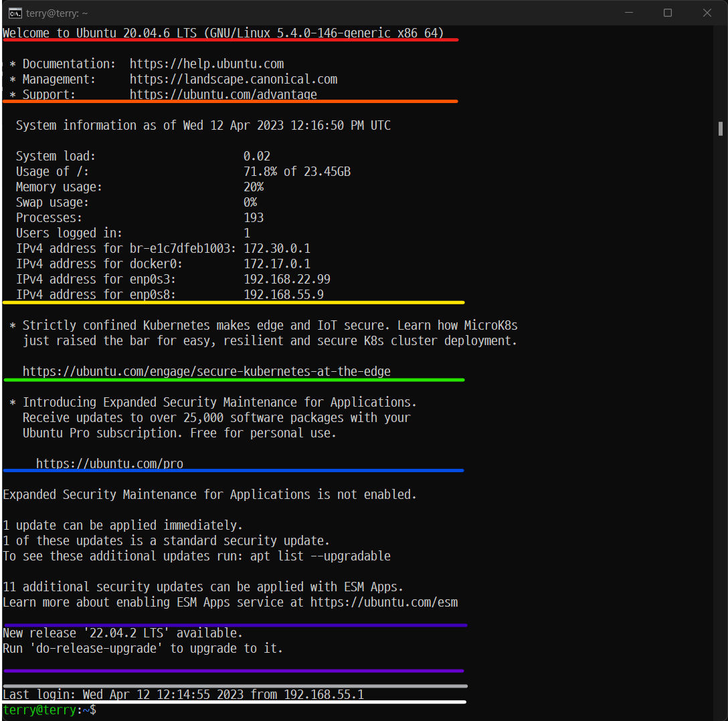Click the command prompt icon in the title bar

pos(15,13)
